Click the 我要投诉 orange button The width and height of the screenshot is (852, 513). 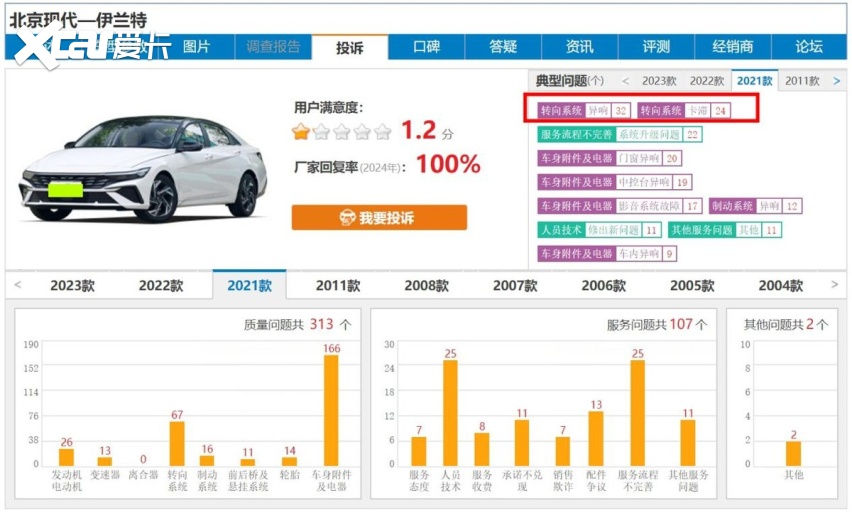379,217
